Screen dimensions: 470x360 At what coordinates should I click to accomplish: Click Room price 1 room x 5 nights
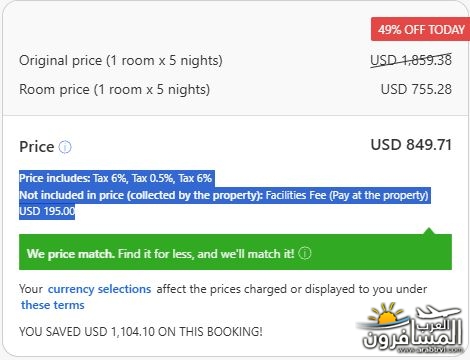(x=114, y=89)
